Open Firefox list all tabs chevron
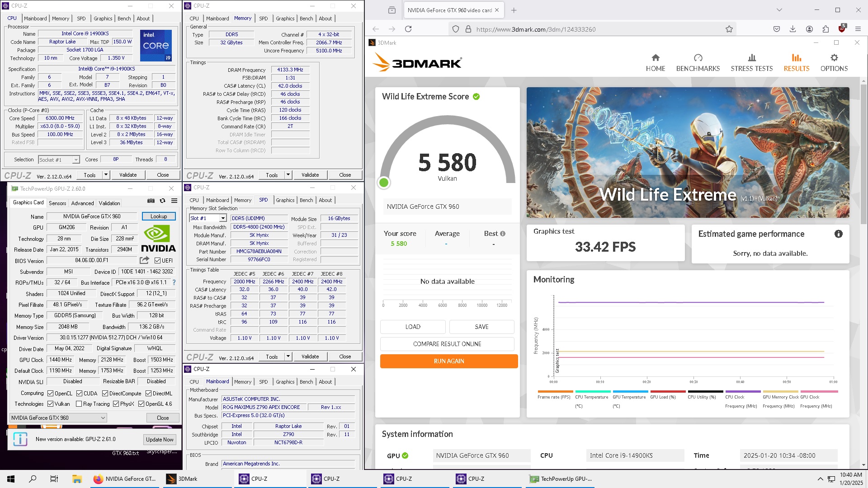Screen dimensions: 868x488 [x=779, y=10]
